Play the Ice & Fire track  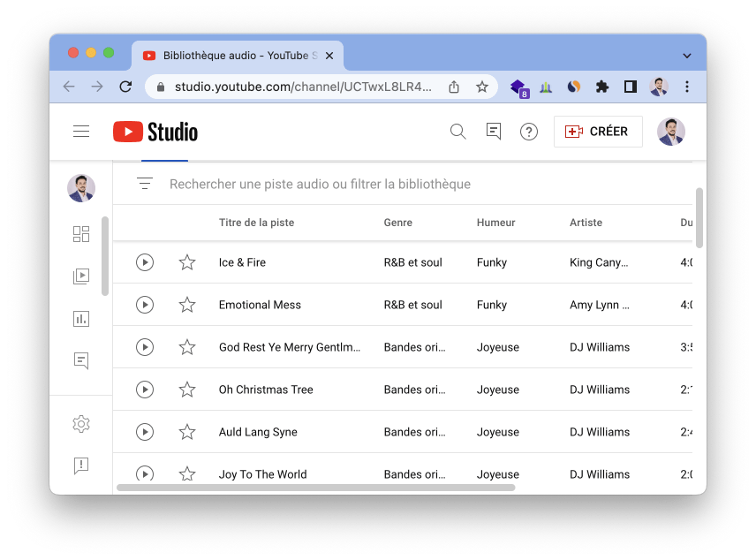click(x=145, y=262)
